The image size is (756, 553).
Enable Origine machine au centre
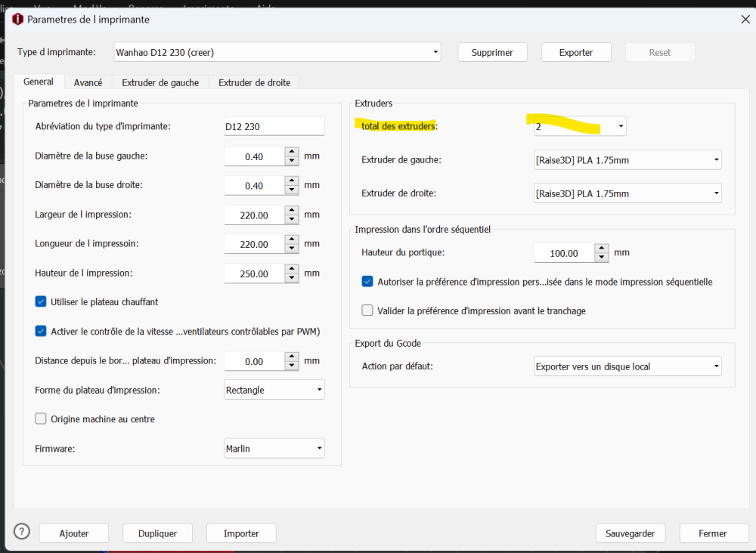pos(41,419)
